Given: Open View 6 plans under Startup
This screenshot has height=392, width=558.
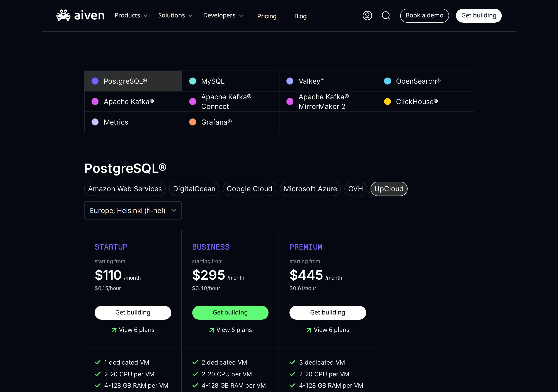Looking at the screenshot, I should (x=133, y=330).
